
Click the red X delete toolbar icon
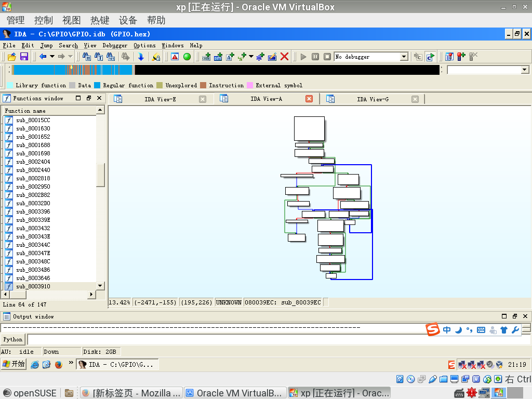[284, 57]
